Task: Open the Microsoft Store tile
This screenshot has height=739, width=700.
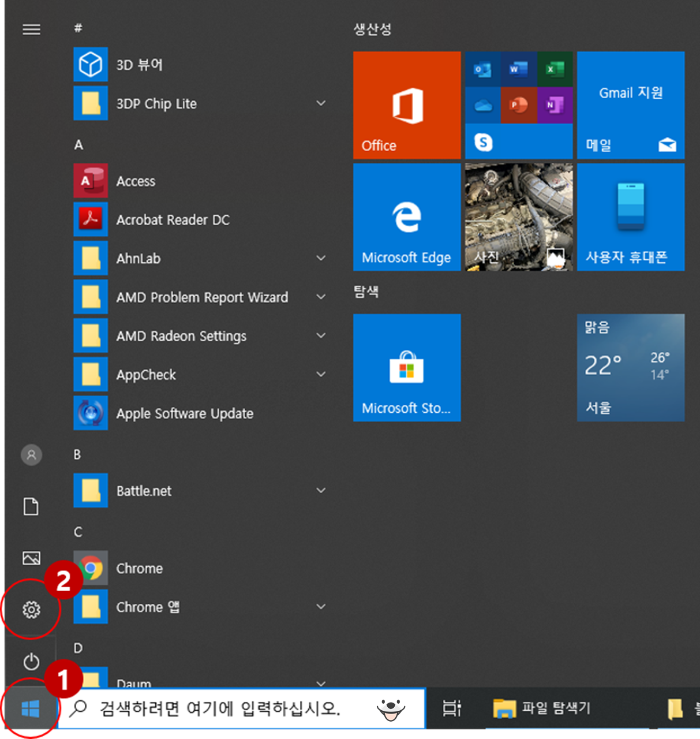Action: tap(407, 368)
